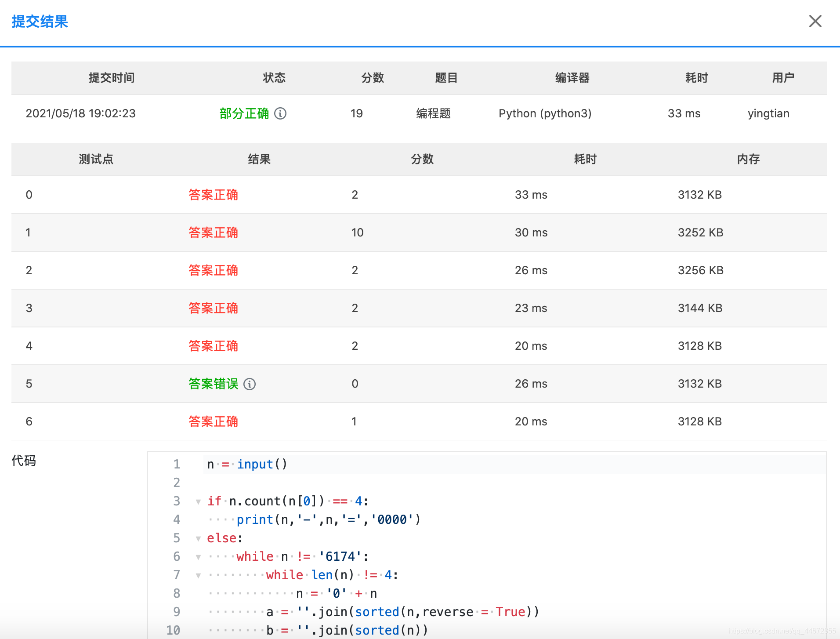Viewport: 840px width, 639px height.
Task: Select the submission time 2021/05/18 19:02:23
Action: pyautogui.click(x=80, y=113)
